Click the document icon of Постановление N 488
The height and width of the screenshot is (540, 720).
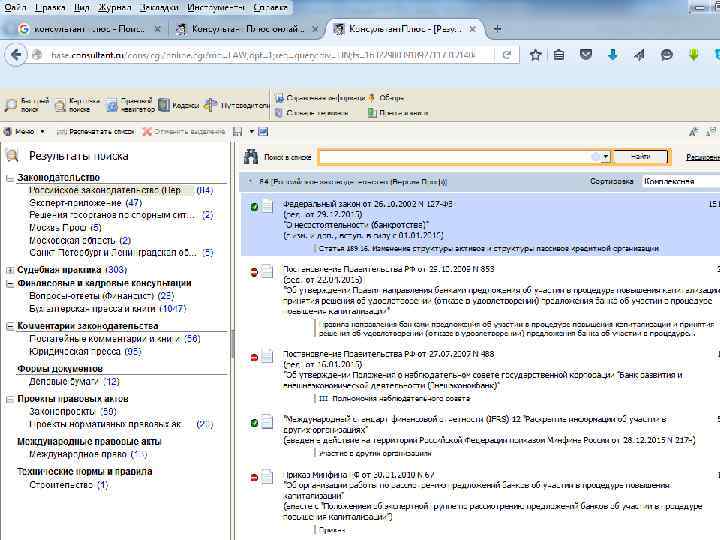(x=267, y=357)
